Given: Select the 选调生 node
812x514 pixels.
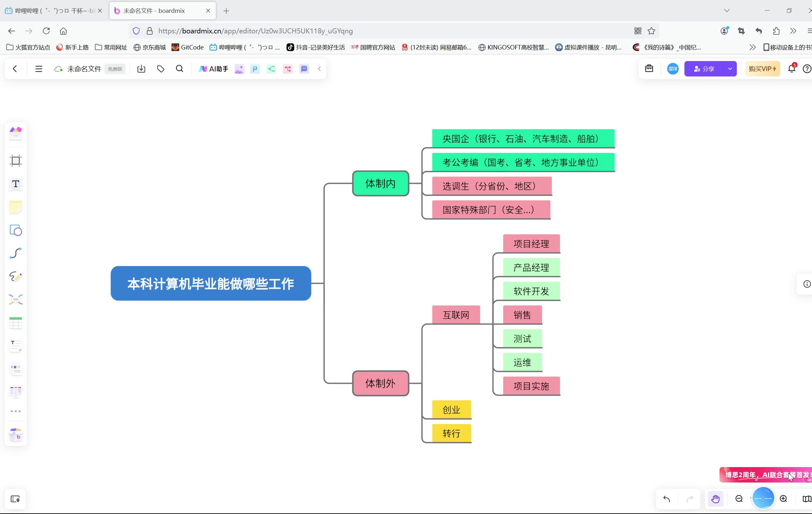Looking at the screenshot, I should [492, 186].
